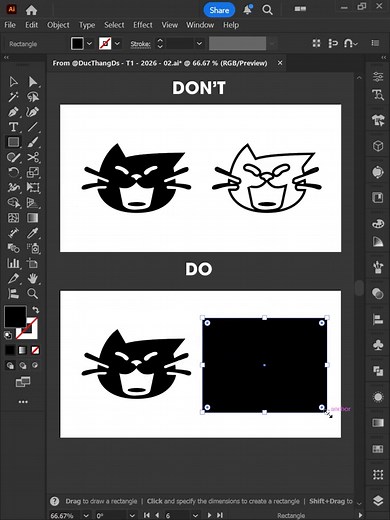
Task: Select the Magic Wand tool
Action: click(13, 97)
